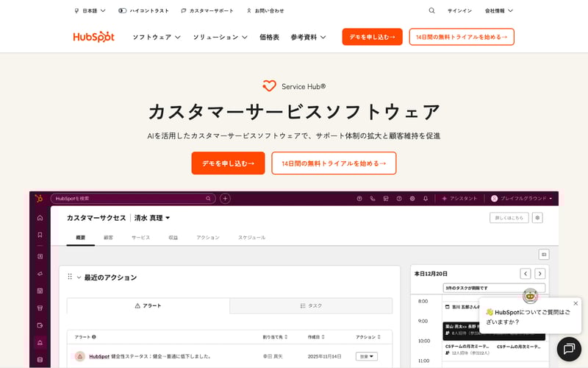The width and height of the screenshot is (588, 368).
Task: Click the home icon in the sidebar
Action: click(x=40, y=218)
